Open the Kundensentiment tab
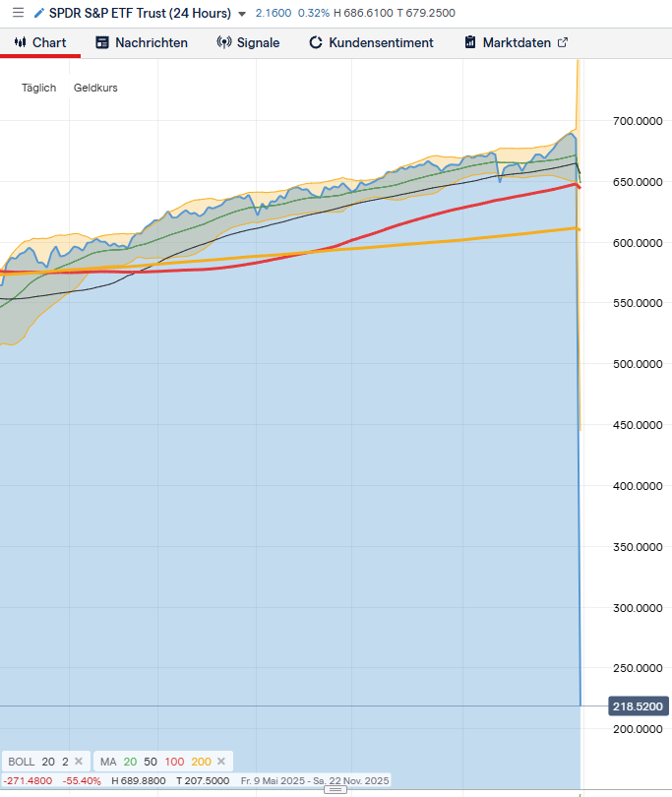This screenshot has width=672, height=797. [371, 42]
